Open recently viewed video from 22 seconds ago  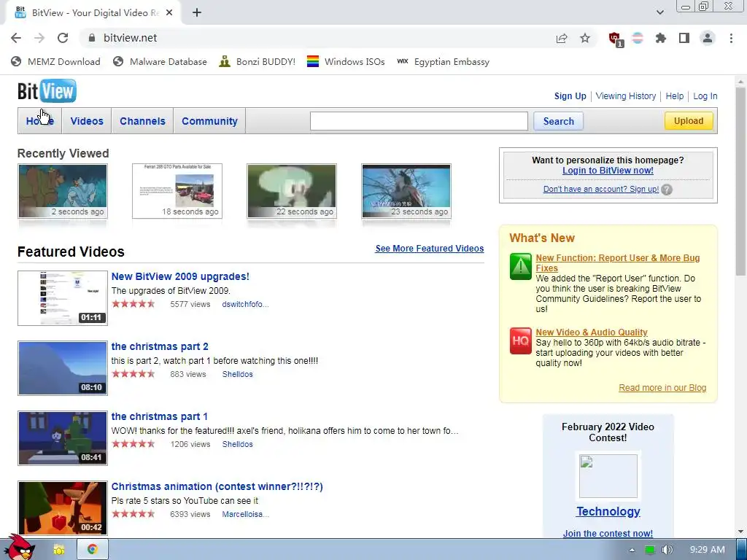pyautogui.click(x=292, y=191)
